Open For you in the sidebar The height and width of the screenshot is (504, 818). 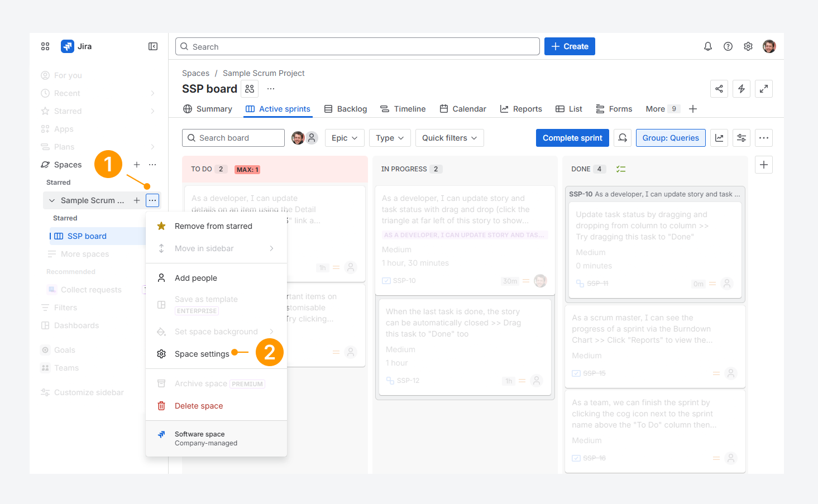point(68,75)
